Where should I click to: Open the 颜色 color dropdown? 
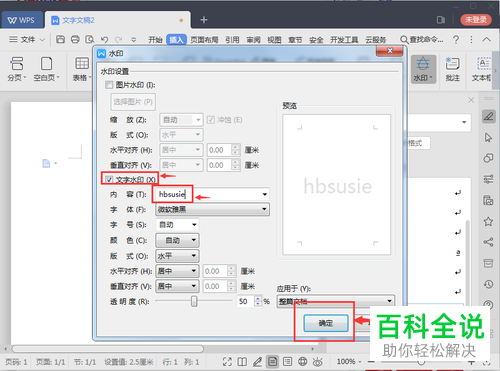177,240
